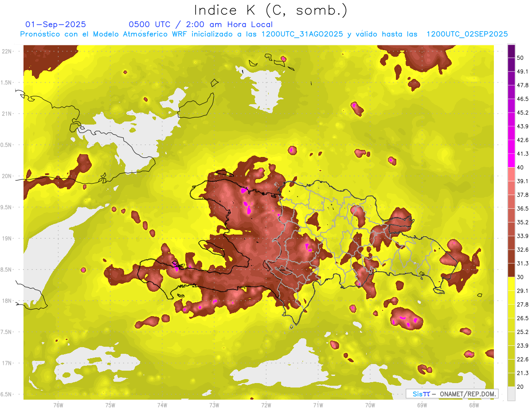Click the legend value '32.6'

(x=523, y=250)
